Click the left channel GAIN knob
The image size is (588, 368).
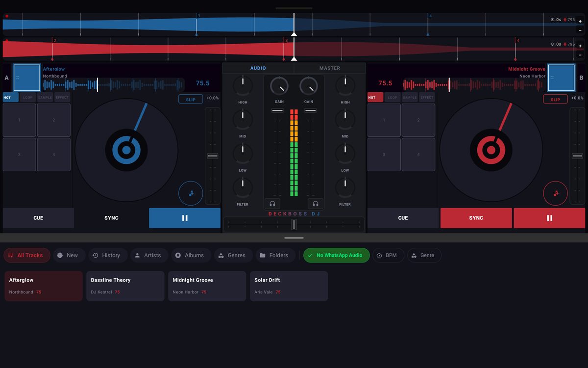pyautogui.click(x=280, y=86)
